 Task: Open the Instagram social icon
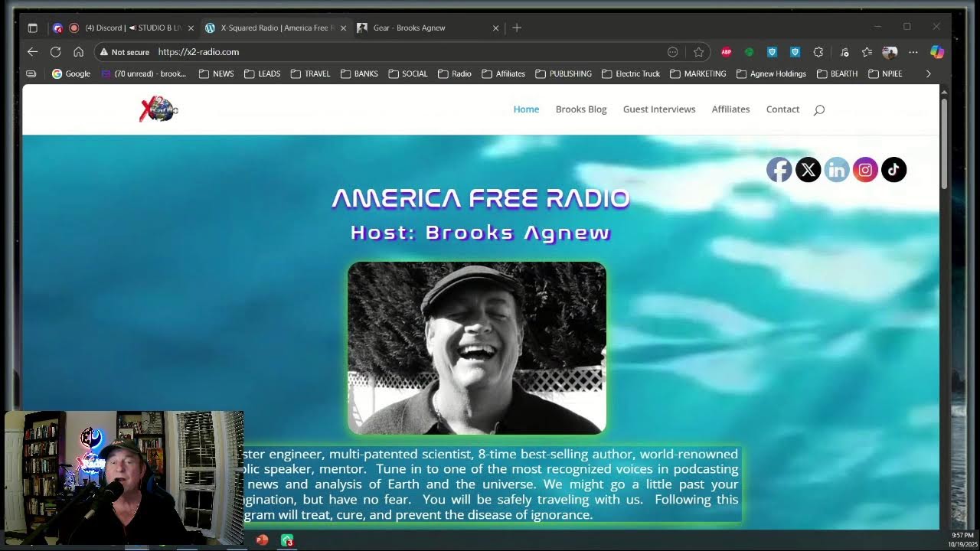(x=865, y=170)
